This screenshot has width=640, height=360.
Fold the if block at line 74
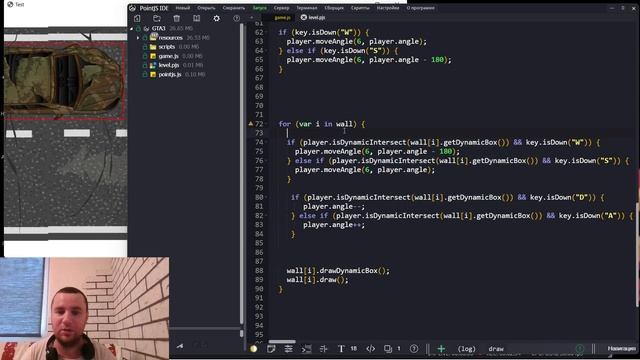[x=267, y=142]
